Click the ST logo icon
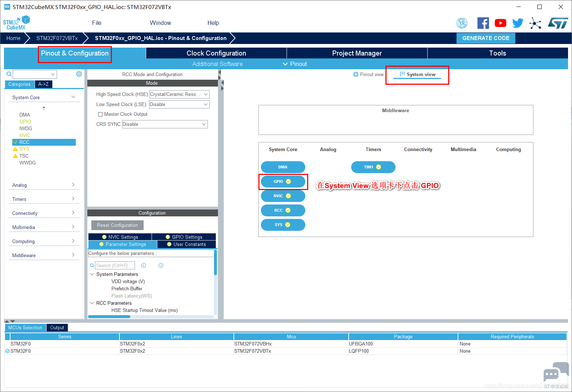This screenshot has height=392, width=572. click(558, 23)
